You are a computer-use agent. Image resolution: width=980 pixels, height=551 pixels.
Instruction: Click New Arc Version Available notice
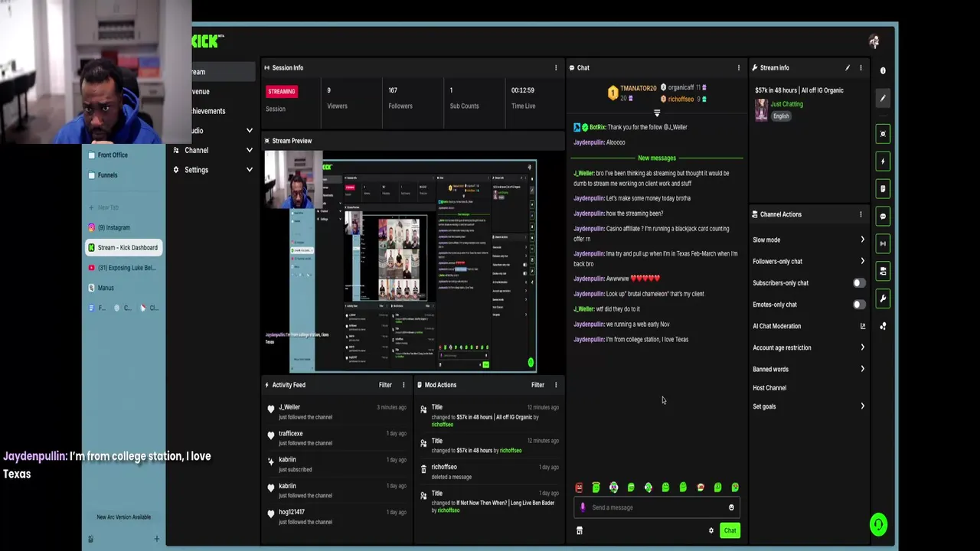click(123, 517)
